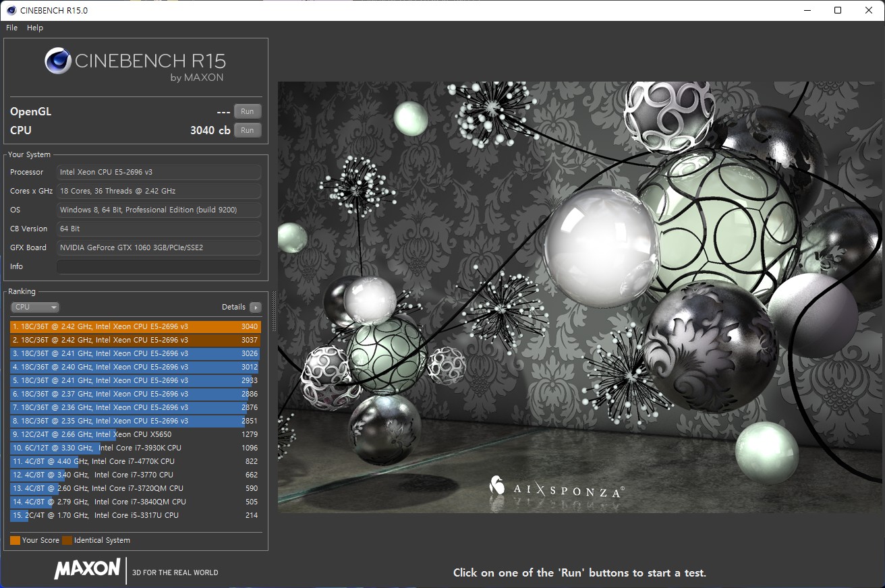Click the Cores x GHz value field
Image resolution: width=885 pixels, height=588 pixels.
[x=159, y=191]
